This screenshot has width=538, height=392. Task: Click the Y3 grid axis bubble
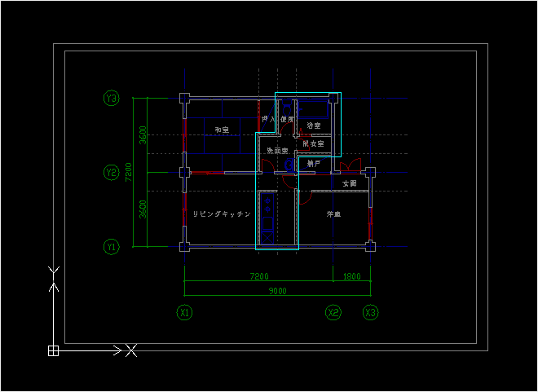[x=111, y=99]
